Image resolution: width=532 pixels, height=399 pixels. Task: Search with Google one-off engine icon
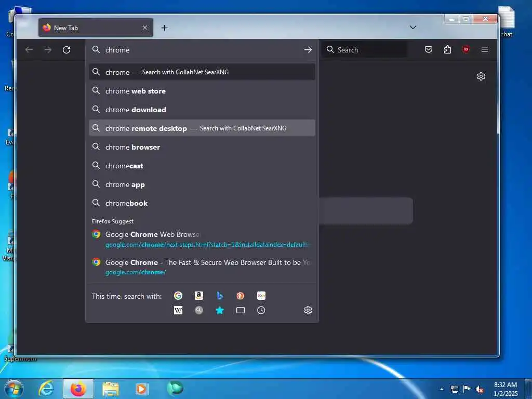point(178,296)
